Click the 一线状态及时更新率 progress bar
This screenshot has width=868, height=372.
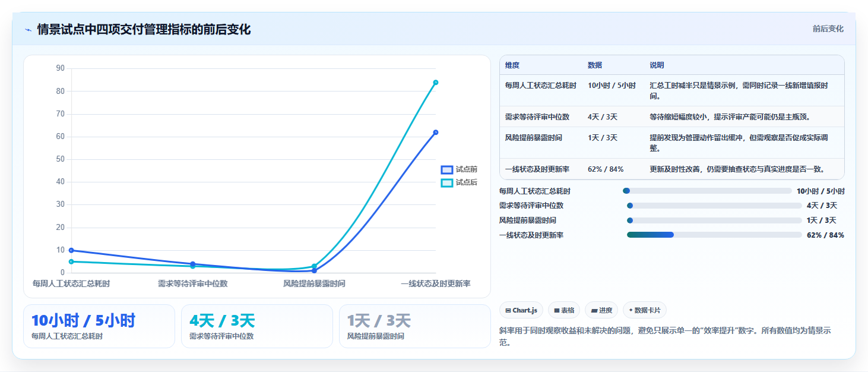pos(714,235)
